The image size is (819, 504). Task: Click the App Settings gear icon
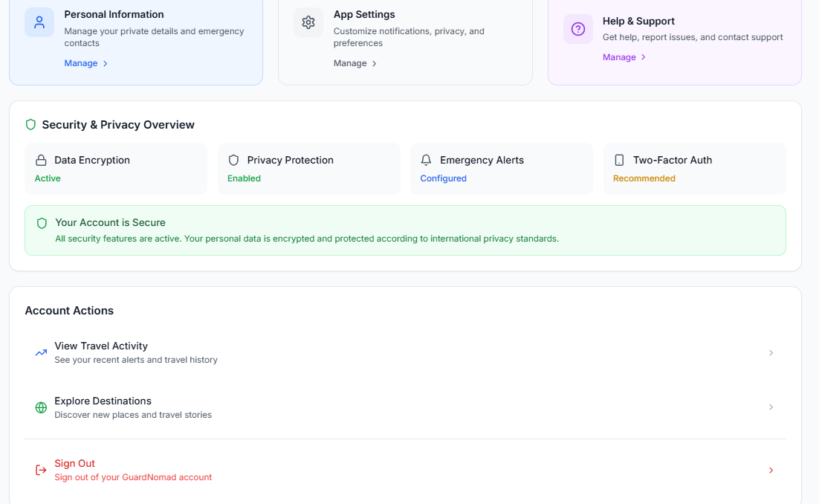(308, 22)
